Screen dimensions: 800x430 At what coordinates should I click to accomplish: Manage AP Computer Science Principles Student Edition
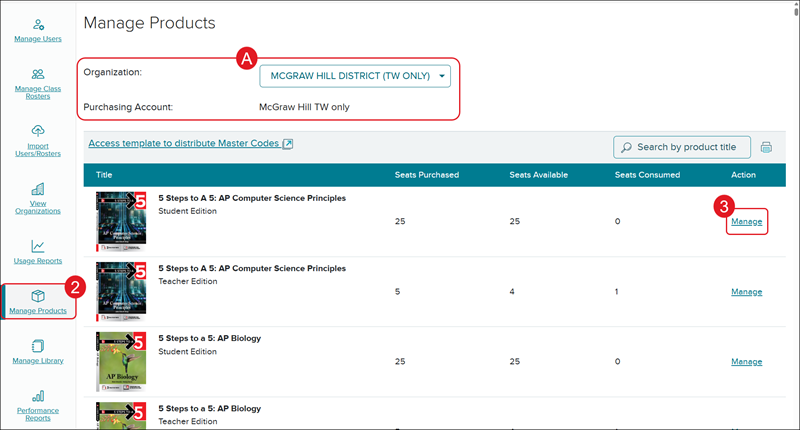point(746,221)
